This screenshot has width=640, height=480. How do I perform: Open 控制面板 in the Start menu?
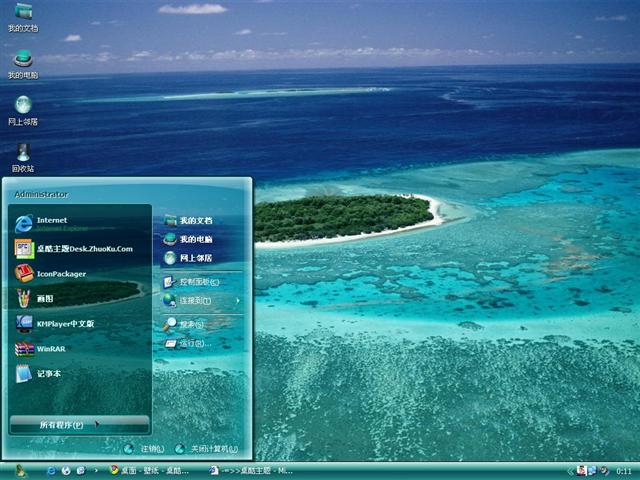[198, 282]
